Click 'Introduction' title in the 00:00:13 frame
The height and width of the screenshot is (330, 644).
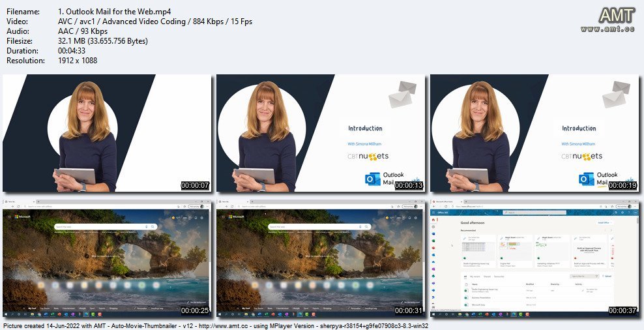point(365,128)
